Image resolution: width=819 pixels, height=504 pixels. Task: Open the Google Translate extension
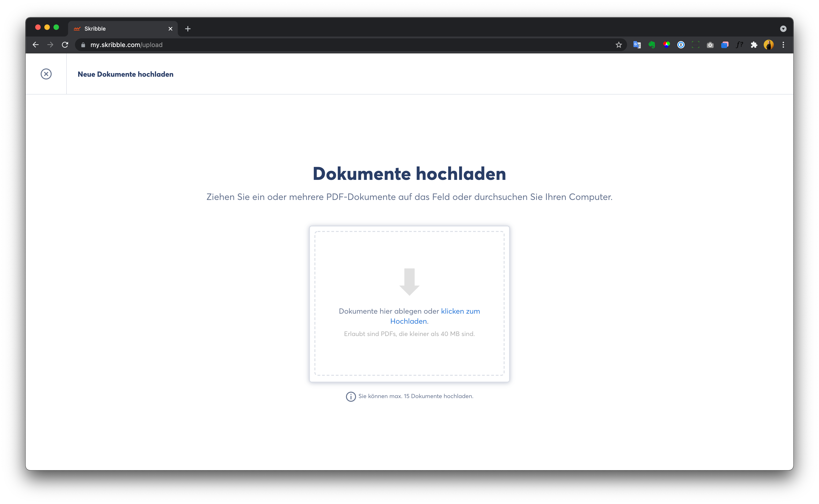click(637, 45)
